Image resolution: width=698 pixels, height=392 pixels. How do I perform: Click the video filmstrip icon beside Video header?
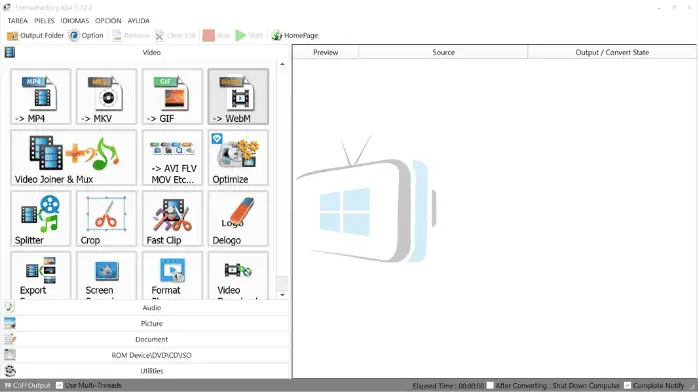(x=10, y=53)
